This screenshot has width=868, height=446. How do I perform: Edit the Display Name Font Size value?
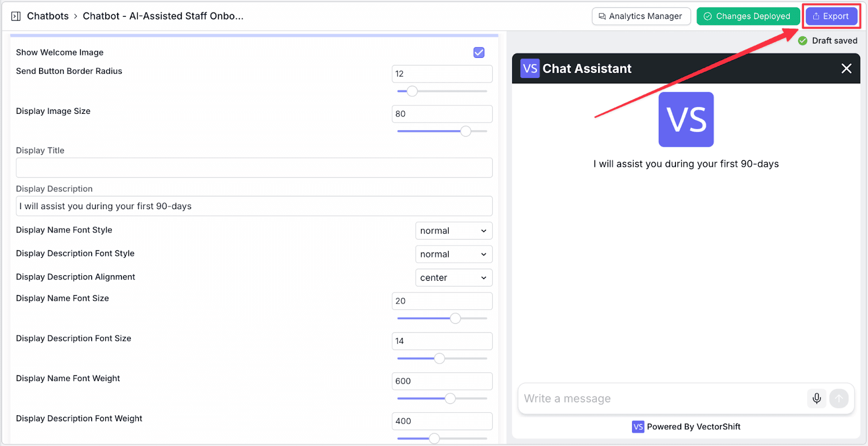tap(442, 301)
